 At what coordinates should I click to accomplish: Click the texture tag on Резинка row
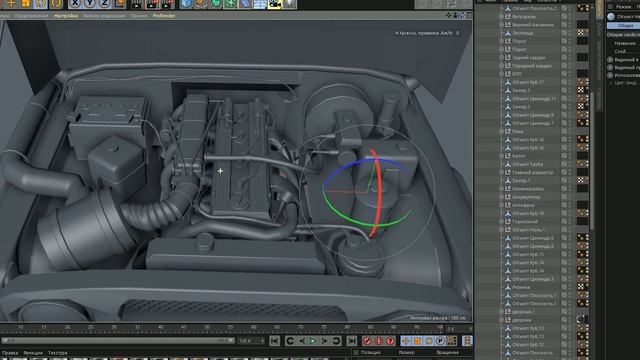(581, 287)
